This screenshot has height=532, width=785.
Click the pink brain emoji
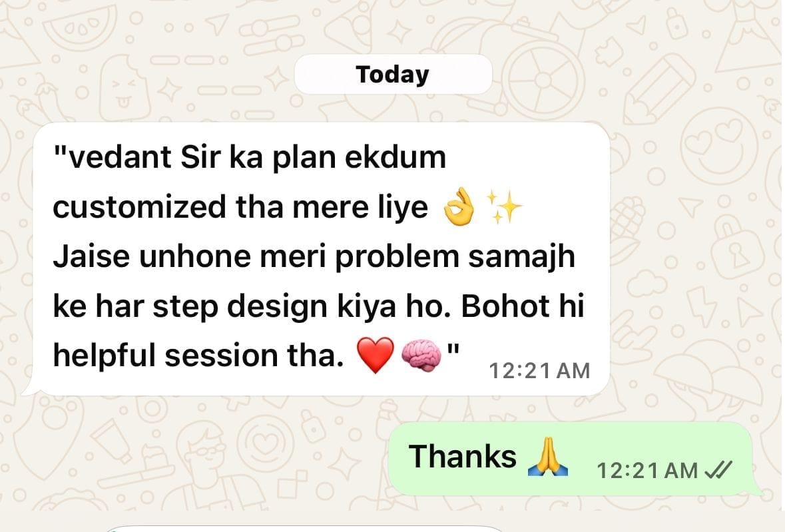pos(422,356)
